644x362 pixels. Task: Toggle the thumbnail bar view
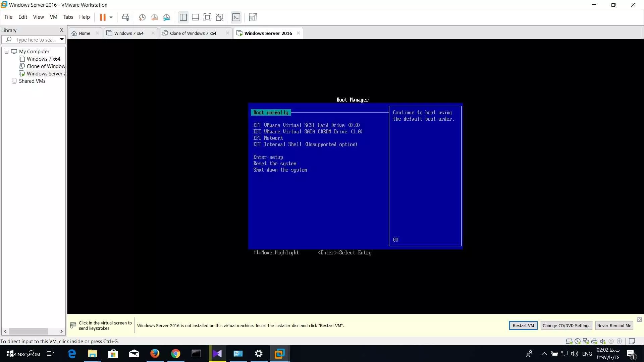pyautogui.click(x=195, y=17)
